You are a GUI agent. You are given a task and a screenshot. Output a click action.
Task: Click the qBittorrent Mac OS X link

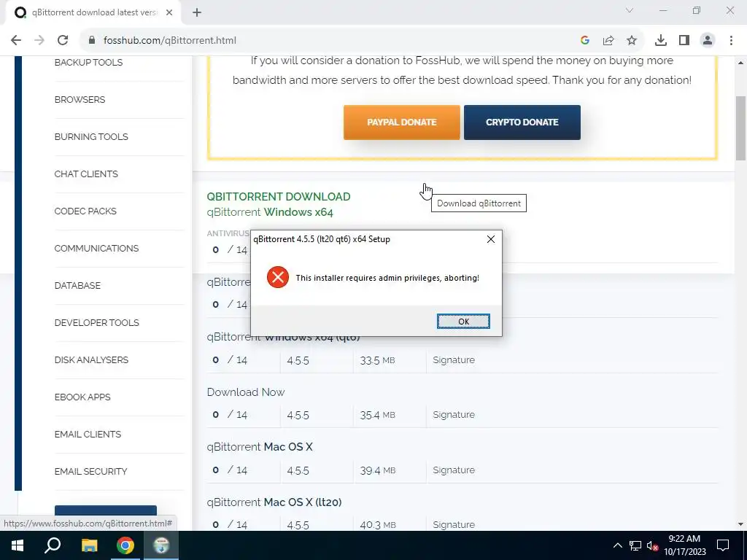pyautogui.click(x=260, y=447)
